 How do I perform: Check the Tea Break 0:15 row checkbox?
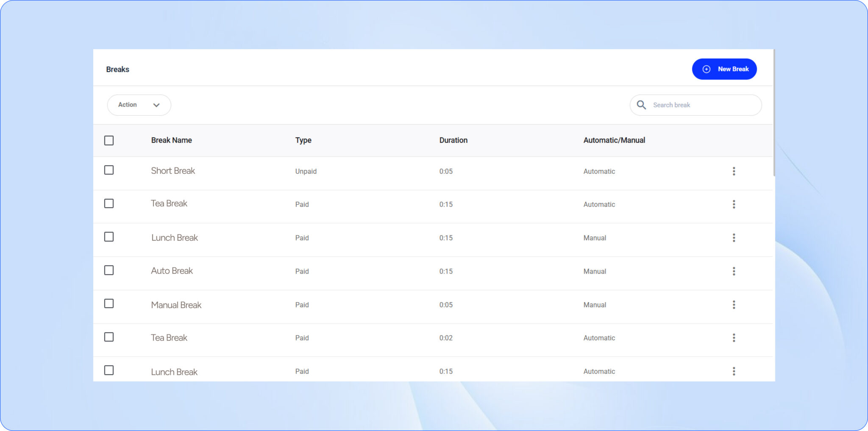pyautogui.click(x=109, y=203)
